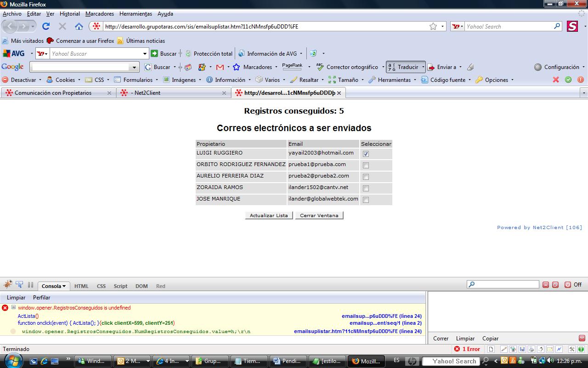Click Perfilar in the Firebug console
The width and height of the screenshot is (588, 368).
(x=41, y=298)
